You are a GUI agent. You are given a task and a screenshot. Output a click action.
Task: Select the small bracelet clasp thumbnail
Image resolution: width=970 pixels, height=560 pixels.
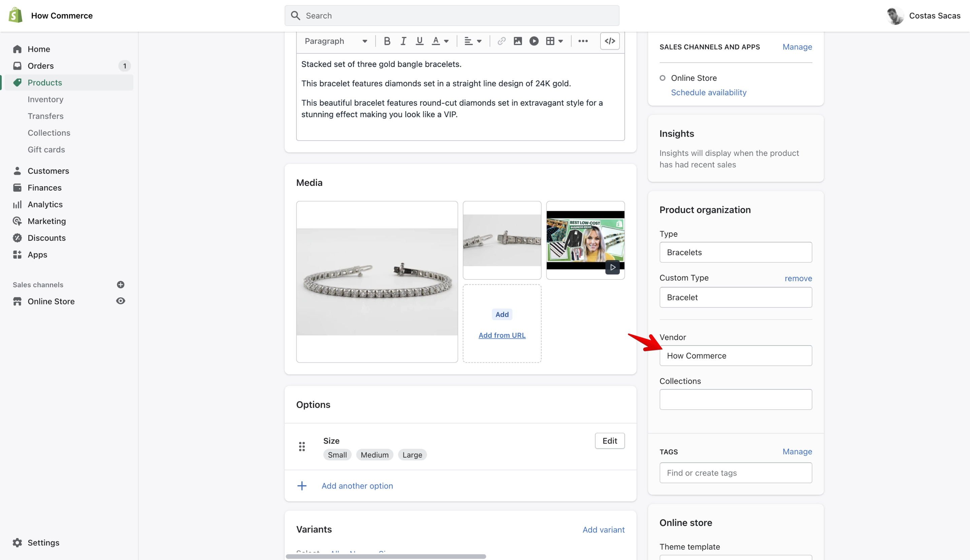click(502, 240)
